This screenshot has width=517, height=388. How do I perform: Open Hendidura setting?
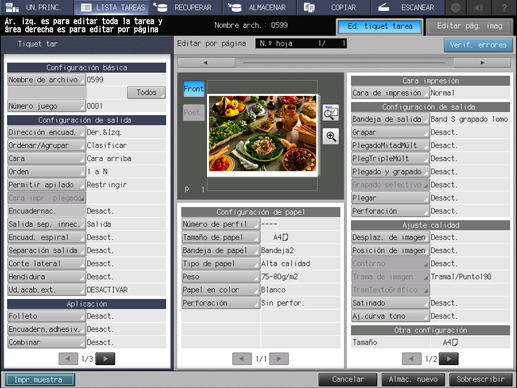click(x=47, y=277)
